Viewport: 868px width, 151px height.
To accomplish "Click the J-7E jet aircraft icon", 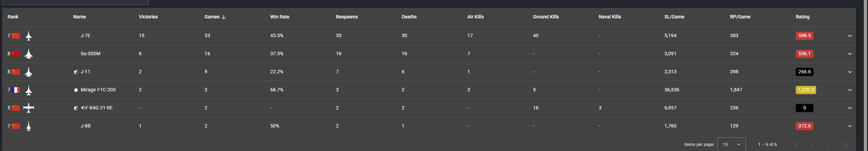I will tap(29, 36).
